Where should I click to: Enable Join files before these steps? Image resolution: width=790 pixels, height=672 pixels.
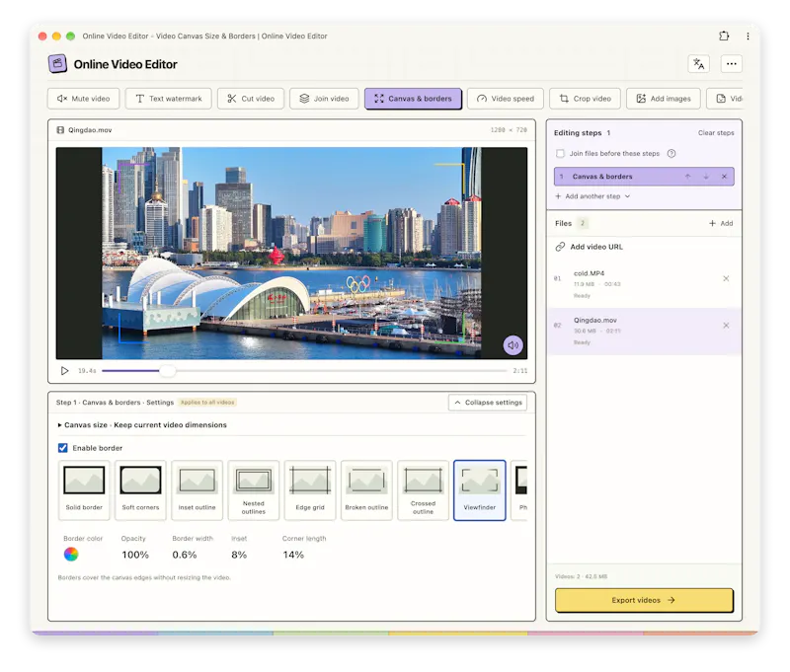[x=560, y=154]
